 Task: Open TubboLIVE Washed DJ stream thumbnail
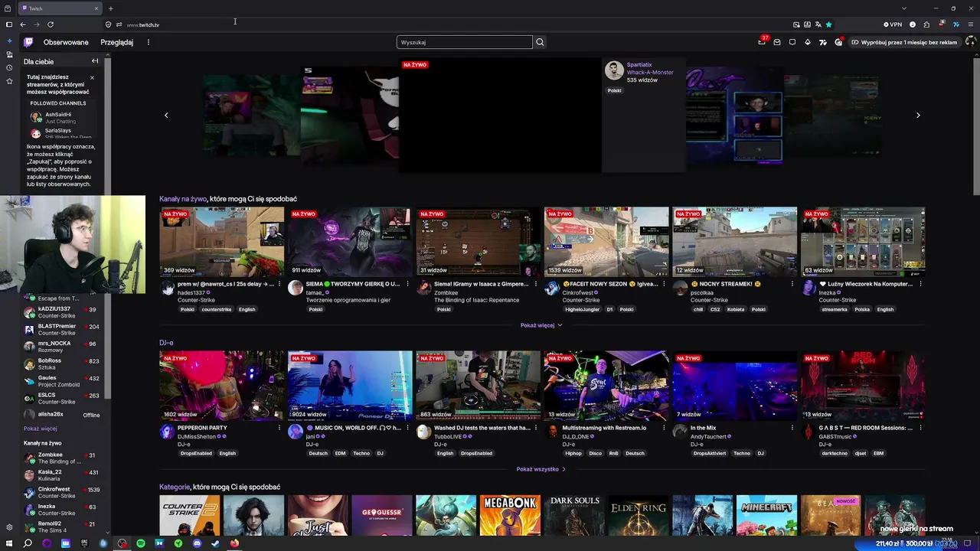[x=479, y=386]
